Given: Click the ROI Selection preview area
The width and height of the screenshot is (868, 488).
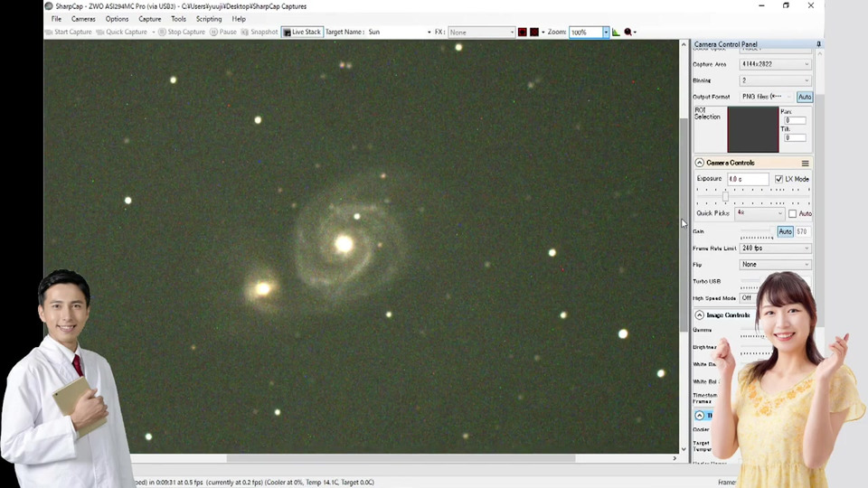Looking at the screenshot, I should pos(753,129).
